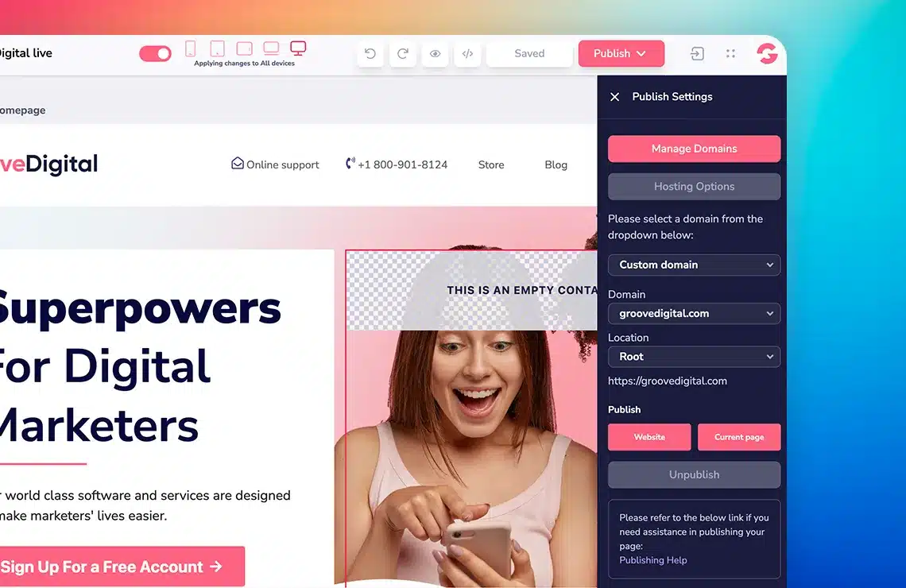Viewport: 906px width, 588px height.
Task: Open the four-dot apps grid icon
Action: [730, 54]
